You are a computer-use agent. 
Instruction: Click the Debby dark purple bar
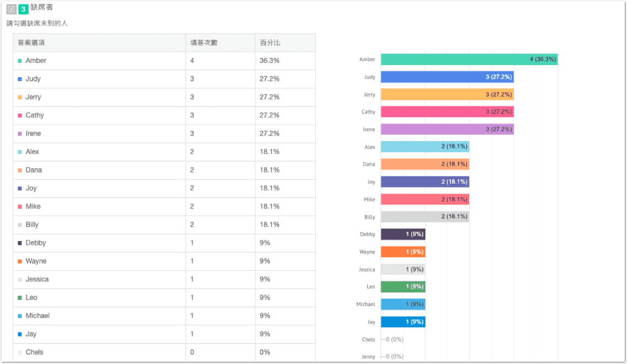pos(403,234)
